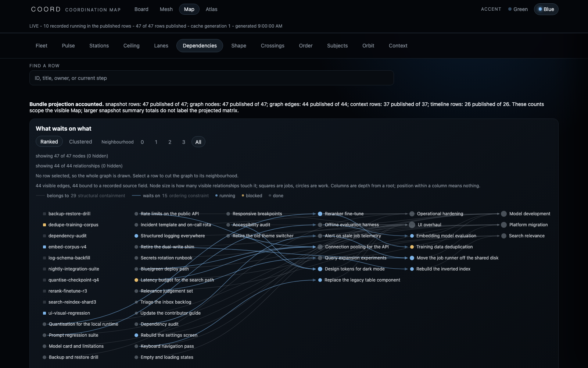The width and height of the screenshot is (588, 368).
Task: Switch to the Crossings tab
Action: click(273, 46)
